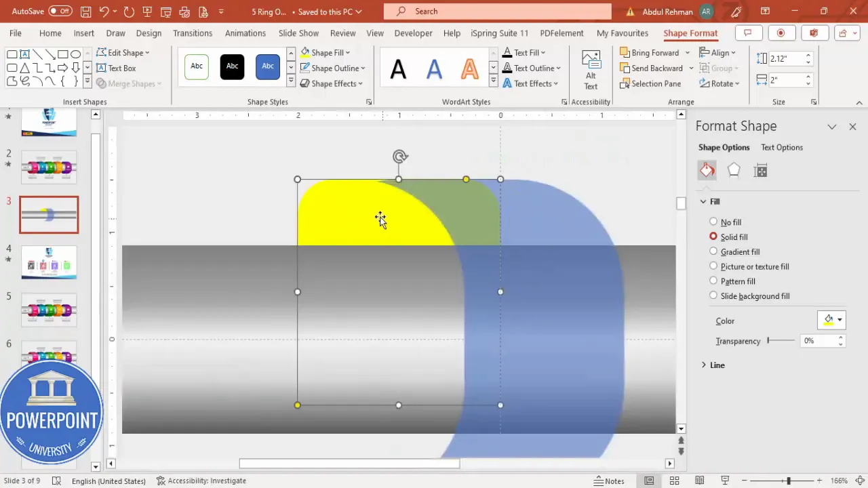The image size is (868, 488).
Task: Click the Send Backward button
Action: coord(652,68)
